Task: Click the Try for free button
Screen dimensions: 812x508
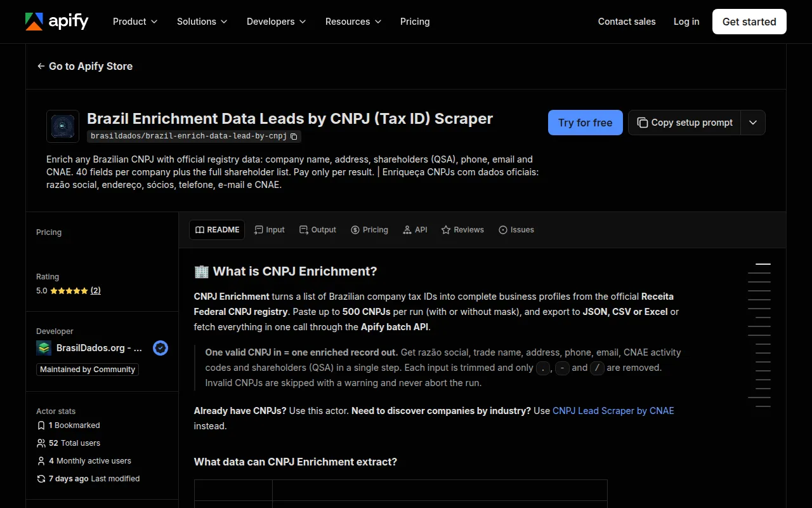Action: [x=586, y=123]
